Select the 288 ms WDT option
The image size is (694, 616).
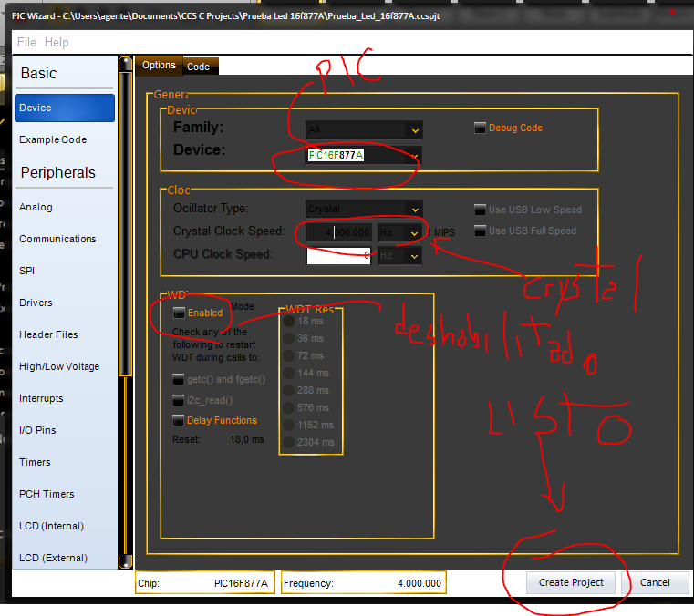(x=288, y=390)
